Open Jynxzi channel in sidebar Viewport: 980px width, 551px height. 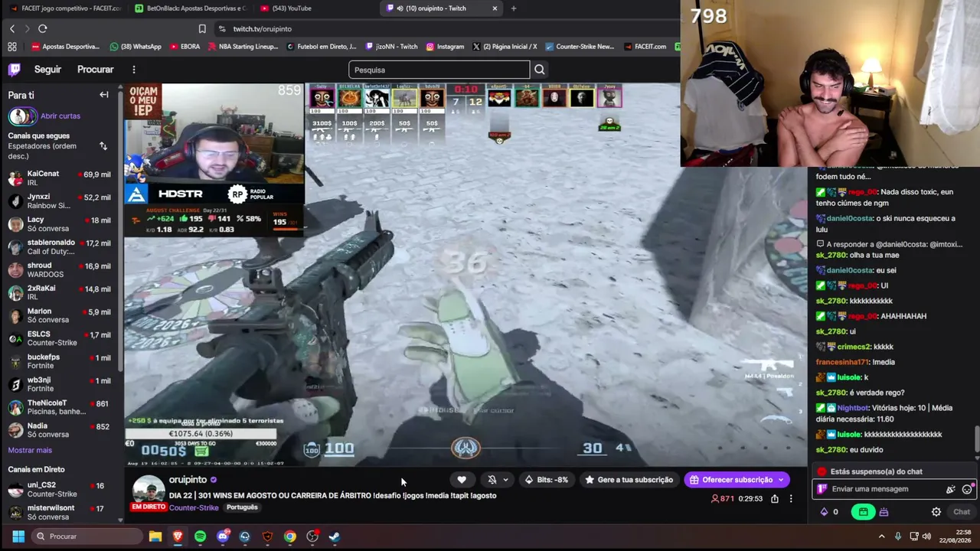tap(61, 201)
